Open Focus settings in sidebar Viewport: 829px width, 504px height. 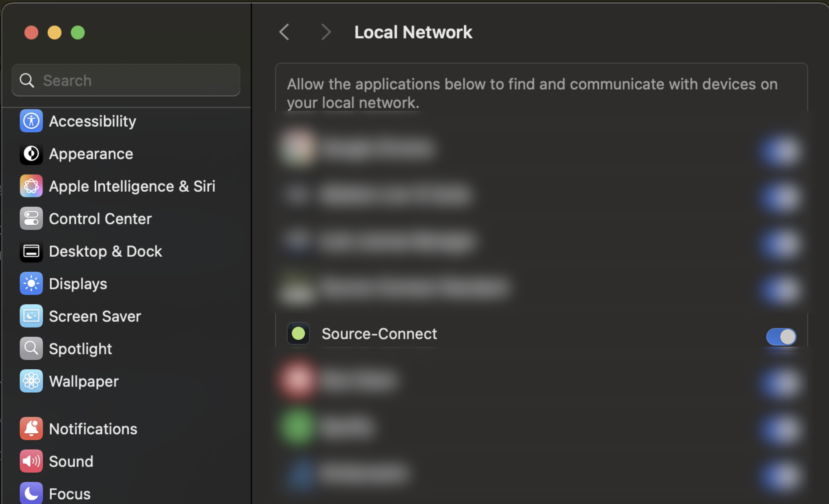[x=70, y=494]
